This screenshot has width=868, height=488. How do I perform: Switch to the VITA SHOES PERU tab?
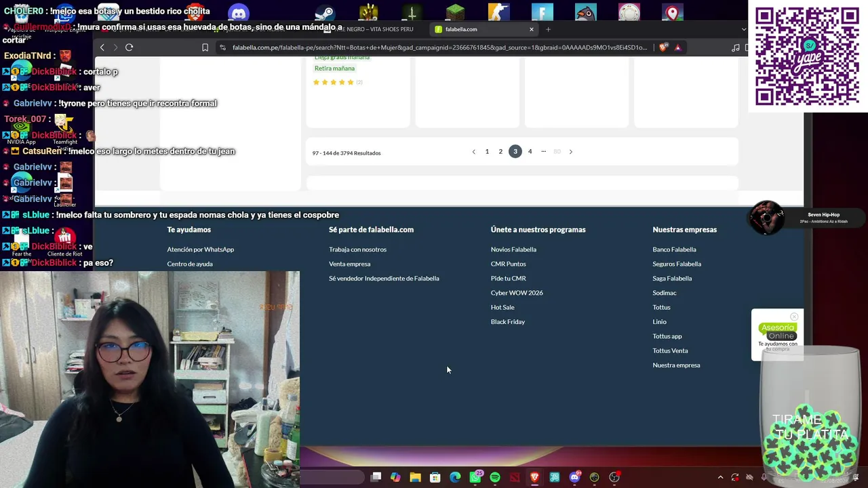point(373,29)
